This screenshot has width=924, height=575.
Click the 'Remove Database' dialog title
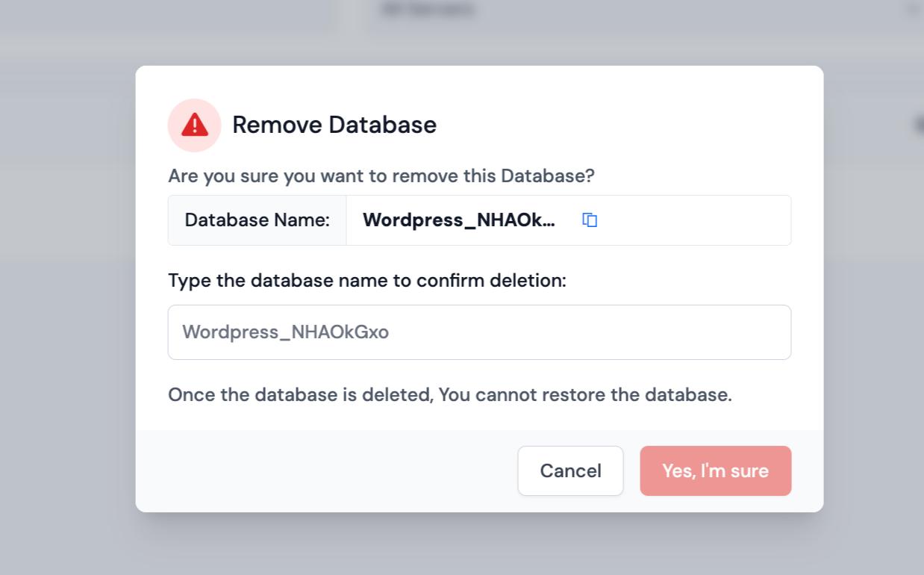pyautogui.click(x=334, y=125)
